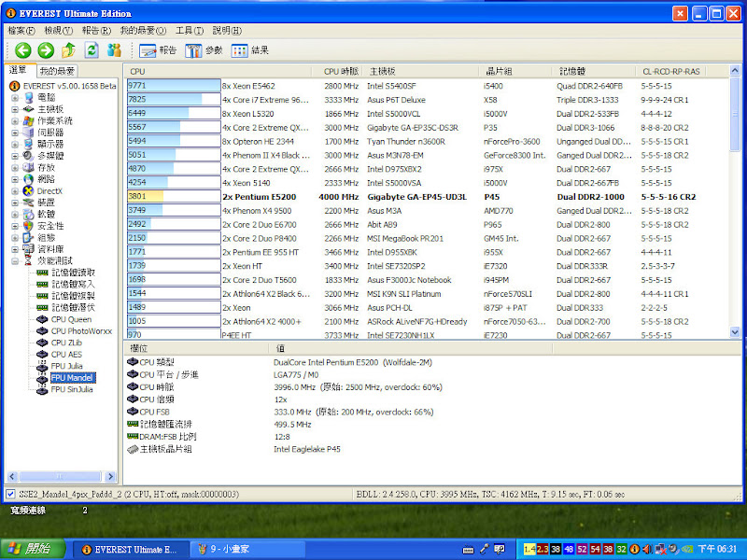Click the Refresh toolbar icon

point(92,50)
